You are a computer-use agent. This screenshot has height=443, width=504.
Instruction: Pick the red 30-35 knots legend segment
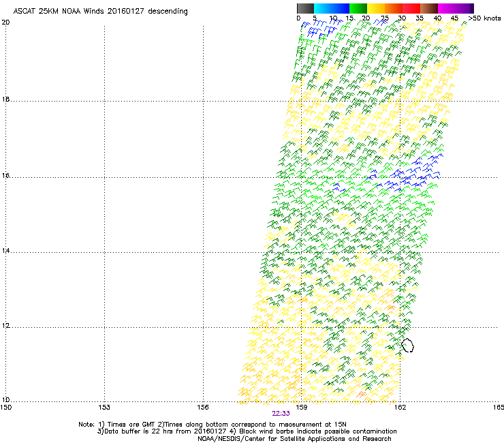pos(411,8)
